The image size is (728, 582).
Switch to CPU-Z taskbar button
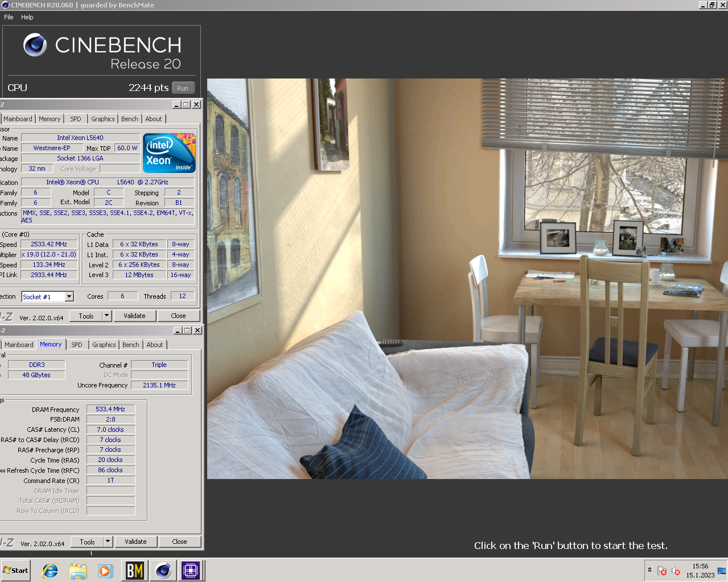tap(191, 570)
